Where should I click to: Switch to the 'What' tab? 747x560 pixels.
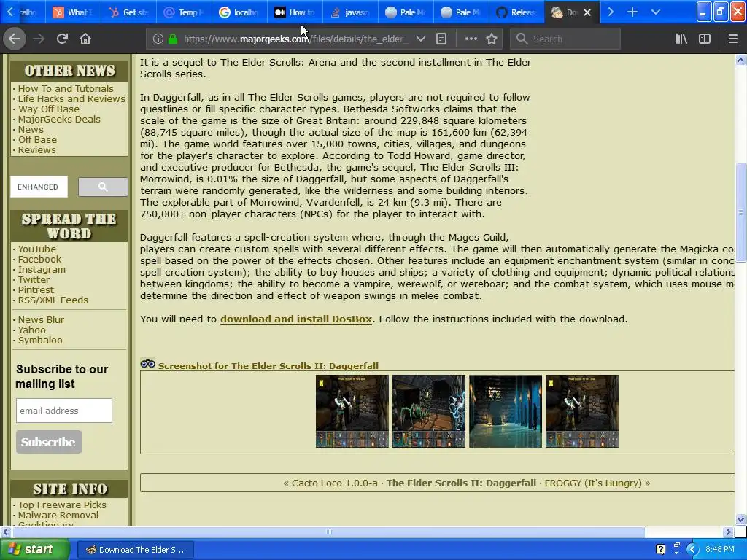click(72, 12)
